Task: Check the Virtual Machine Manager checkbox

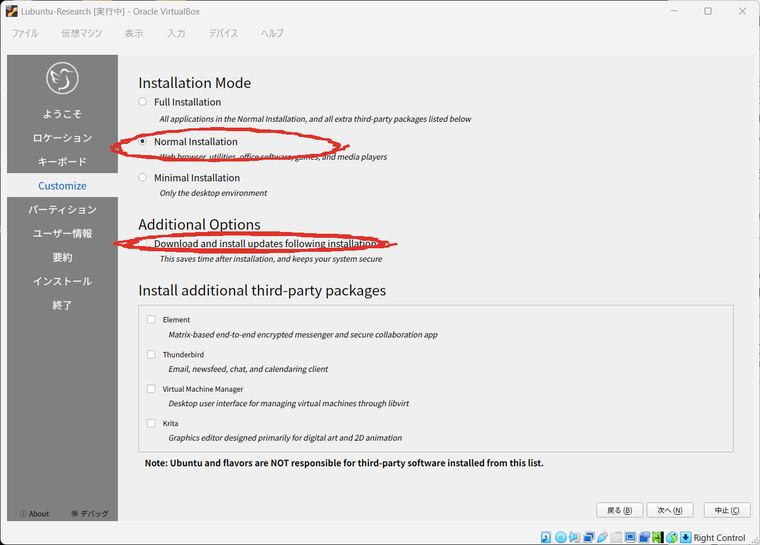Action: 151,389
